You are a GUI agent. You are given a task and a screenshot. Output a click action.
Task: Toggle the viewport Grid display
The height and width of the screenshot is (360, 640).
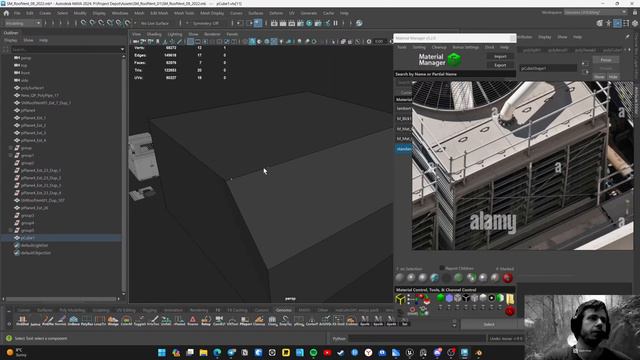(190, 41)
